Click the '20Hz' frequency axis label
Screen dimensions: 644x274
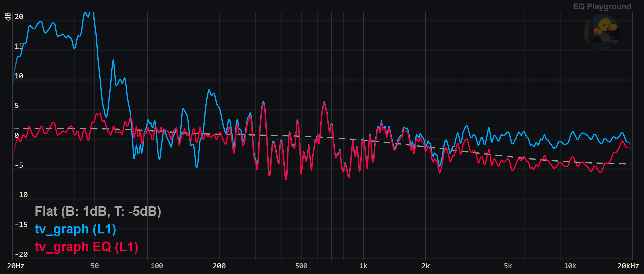(16, 266)
